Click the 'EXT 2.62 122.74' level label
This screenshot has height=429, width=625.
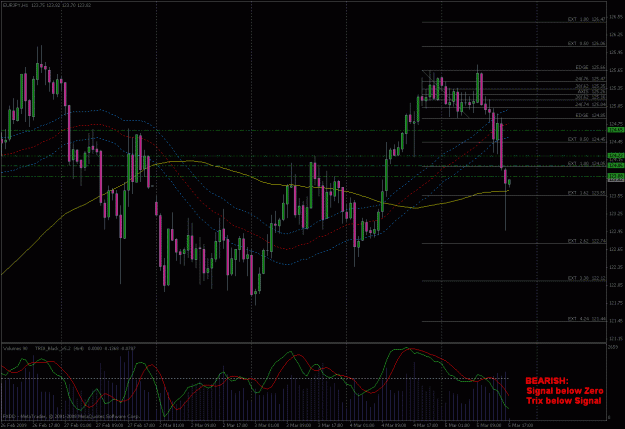(x=587, y=241)
